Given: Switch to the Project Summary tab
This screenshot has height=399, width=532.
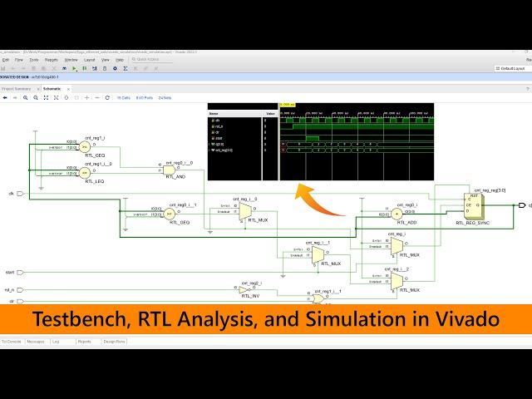Looking at the screenshot, I should point(16,89).
